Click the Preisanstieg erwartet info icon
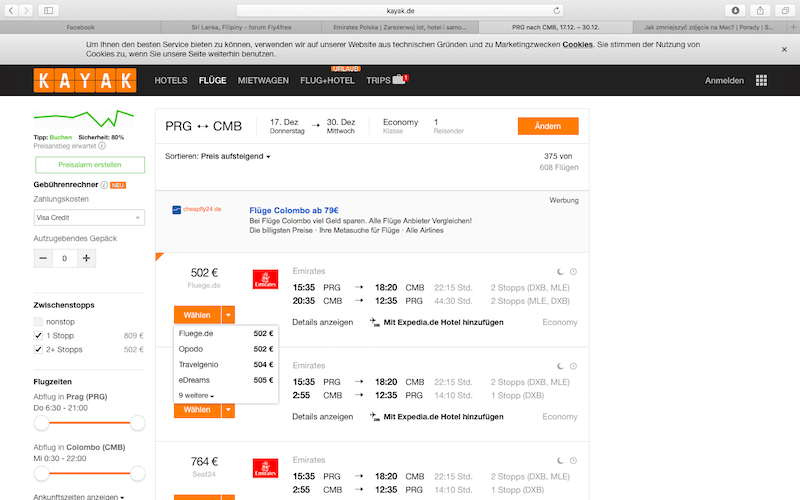This screenshot has height=500, width=800. point(102,146)
